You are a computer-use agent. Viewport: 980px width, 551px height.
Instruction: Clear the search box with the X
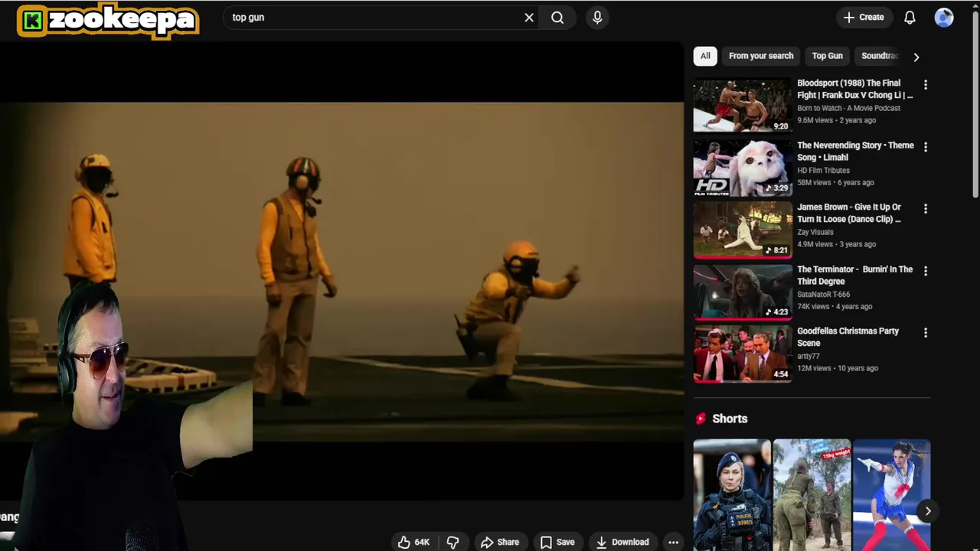(529, 18)
